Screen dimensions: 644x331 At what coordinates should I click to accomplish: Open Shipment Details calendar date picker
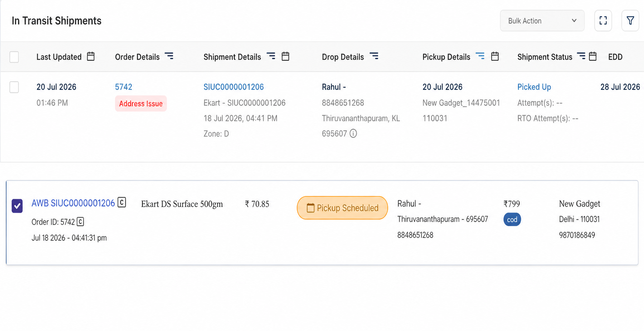click(286, 56)
